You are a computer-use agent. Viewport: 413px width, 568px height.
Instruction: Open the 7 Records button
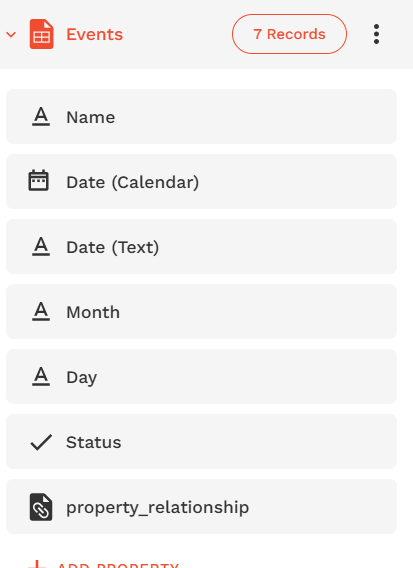[289, 34]
